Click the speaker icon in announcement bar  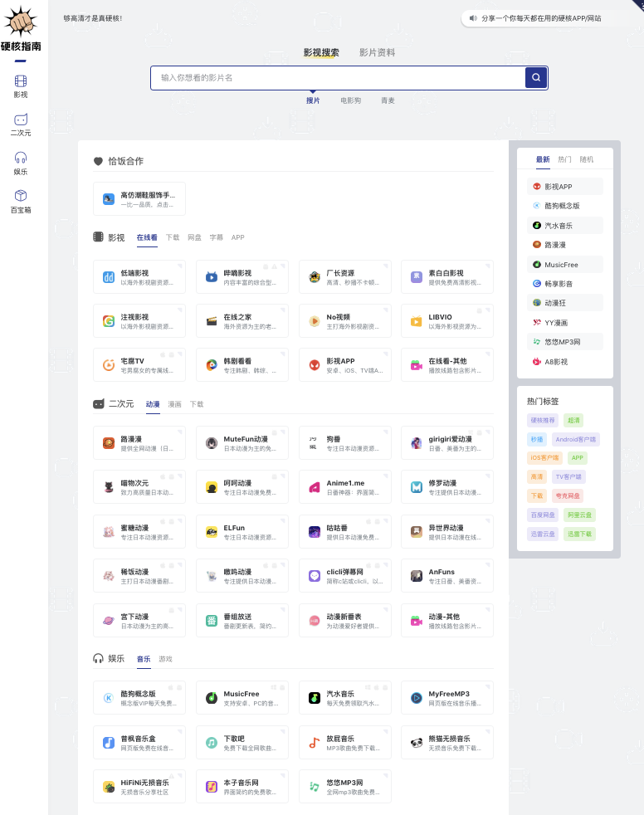[473, 18]
